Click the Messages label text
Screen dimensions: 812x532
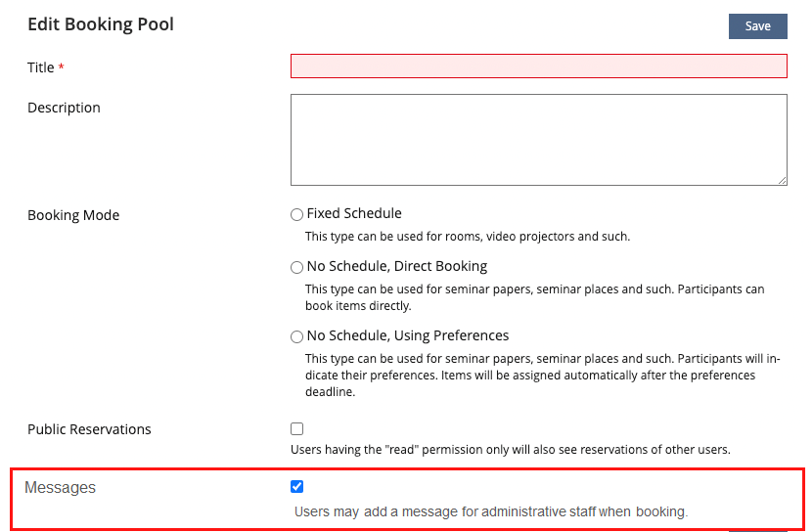pyautogui.click(x=61, y=488)
